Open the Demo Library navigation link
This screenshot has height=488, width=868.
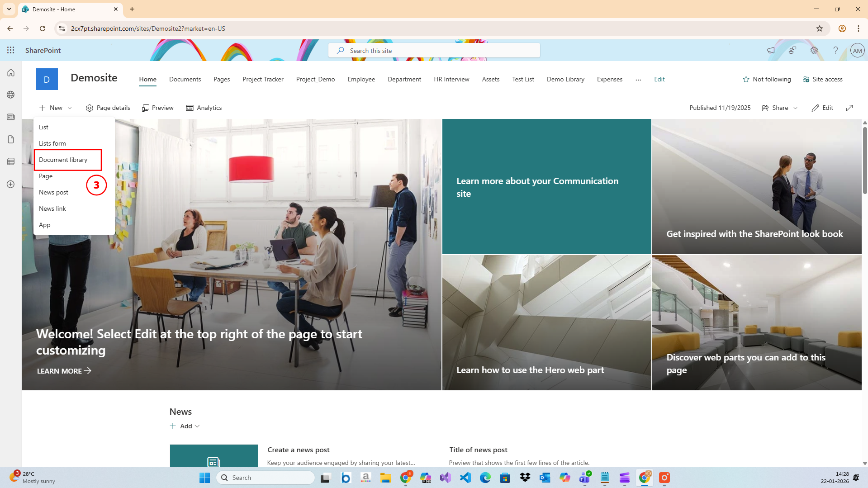pos(565,80)
